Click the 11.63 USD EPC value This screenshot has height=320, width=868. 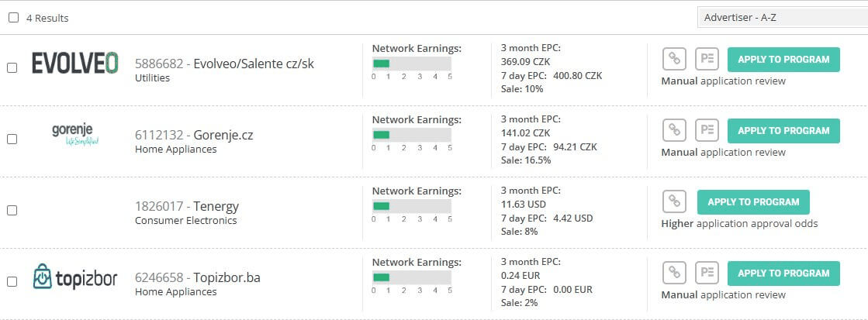tap(523, 204)
